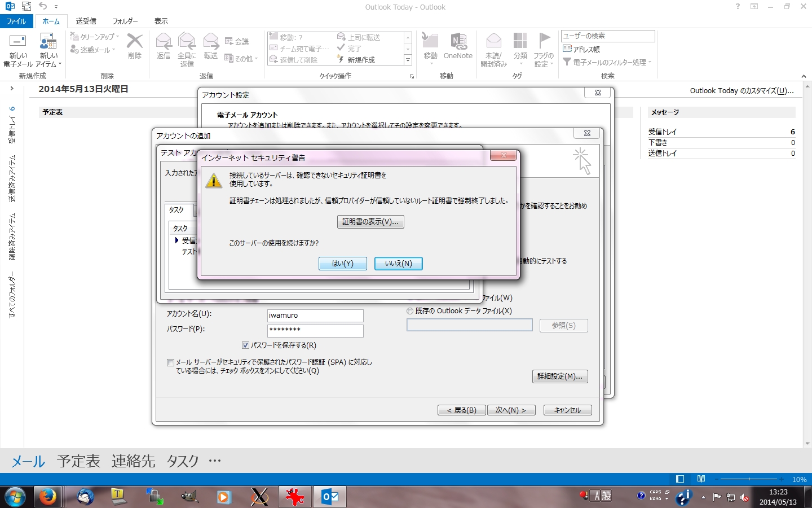Viewport: 812px width, 508px height.
Task: Switch to Home (ホーム) ribbon tab
Action: [51, 21]
